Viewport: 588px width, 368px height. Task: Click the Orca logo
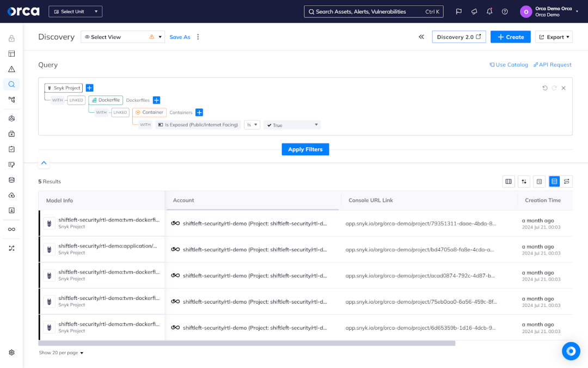point(23,11)
